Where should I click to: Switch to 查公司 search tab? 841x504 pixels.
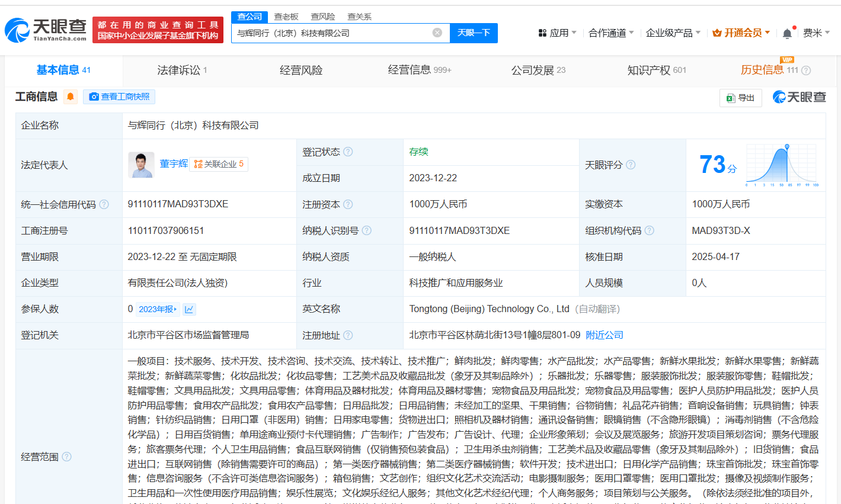(250, 17)
